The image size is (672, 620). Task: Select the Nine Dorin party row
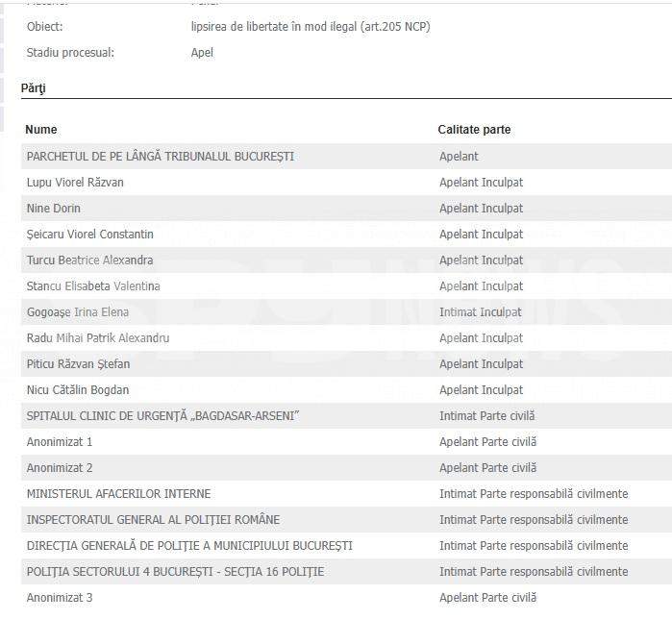pyautogui.click(x=346, y=209)
